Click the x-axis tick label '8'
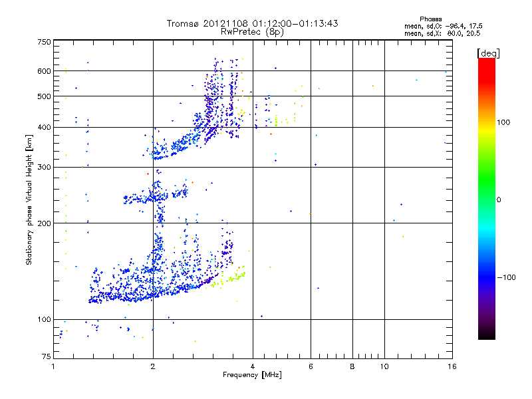532x399 pixels. tap(352, 366)
